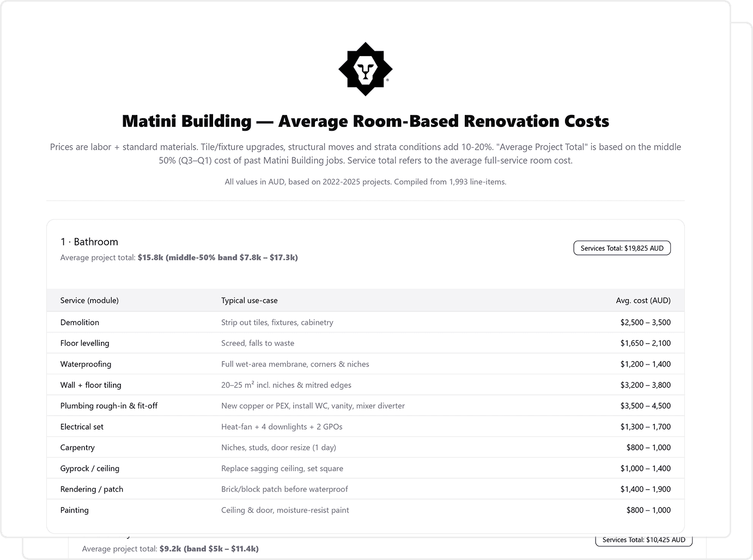Image resolution: width=753 pixels, height=560 pixels.
Task: Click the 'Avg. cost (AUD)' column header
Action: coord(643,300)
